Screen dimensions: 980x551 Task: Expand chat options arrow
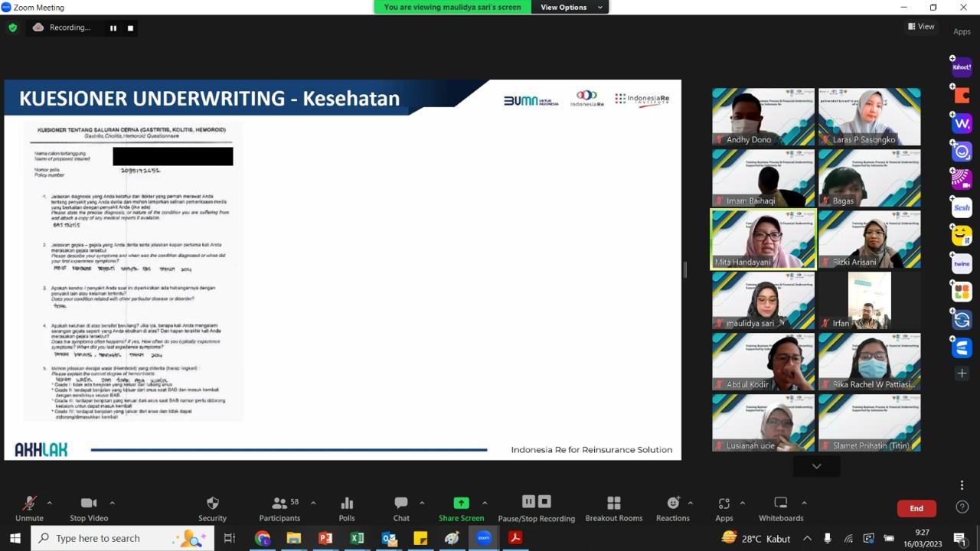pyautogui.click(x=422, y=503)
